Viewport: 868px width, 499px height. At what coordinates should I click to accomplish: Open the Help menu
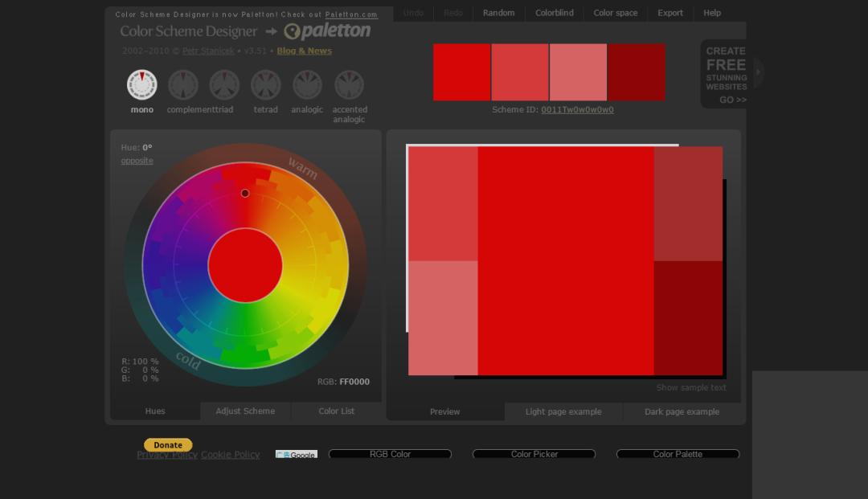point(711,13)
